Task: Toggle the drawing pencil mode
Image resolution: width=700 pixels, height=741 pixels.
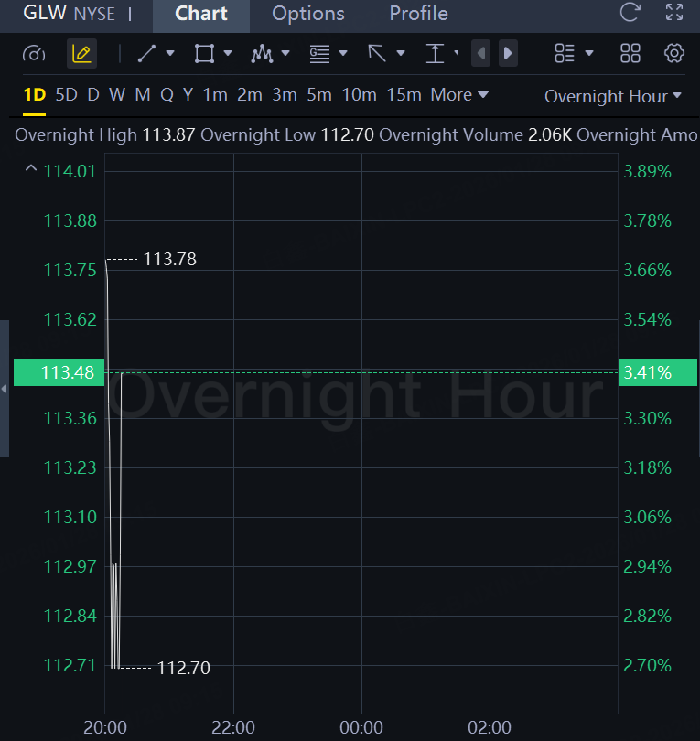Action: [x=81, y=53]
